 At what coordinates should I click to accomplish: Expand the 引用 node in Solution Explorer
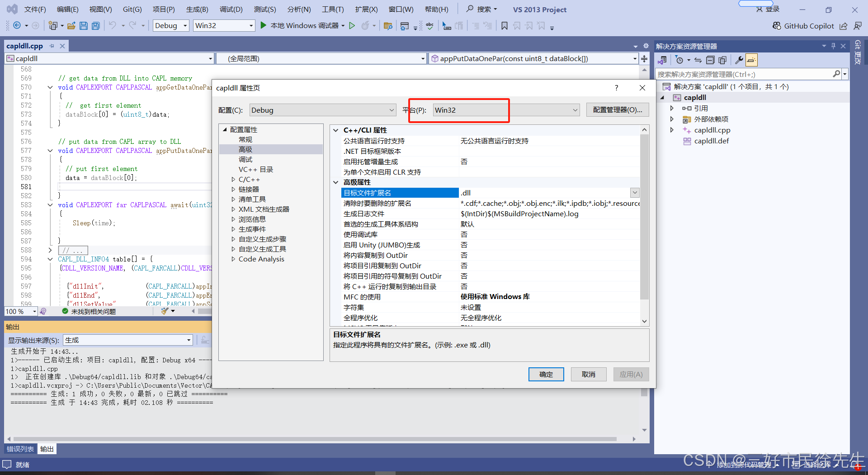(x=672, y=108)
